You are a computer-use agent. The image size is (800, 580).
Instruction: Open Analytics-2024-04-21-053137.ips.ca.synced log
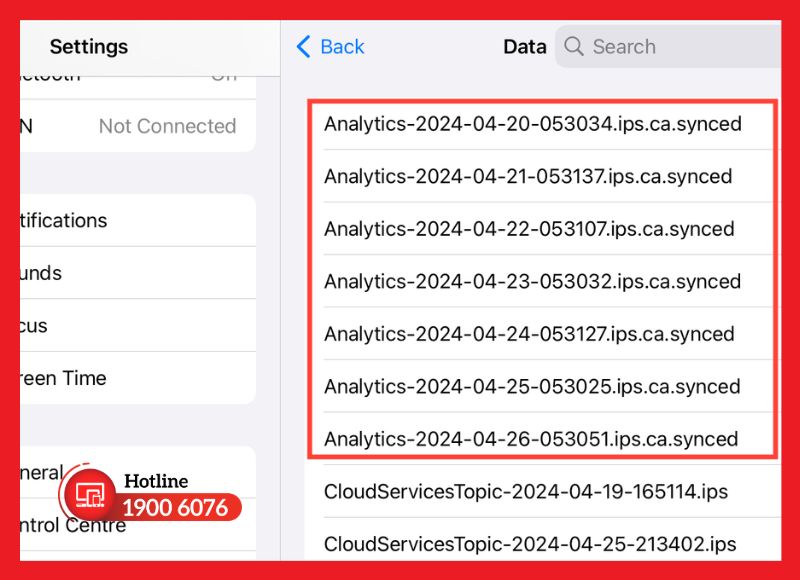point(528,177)
